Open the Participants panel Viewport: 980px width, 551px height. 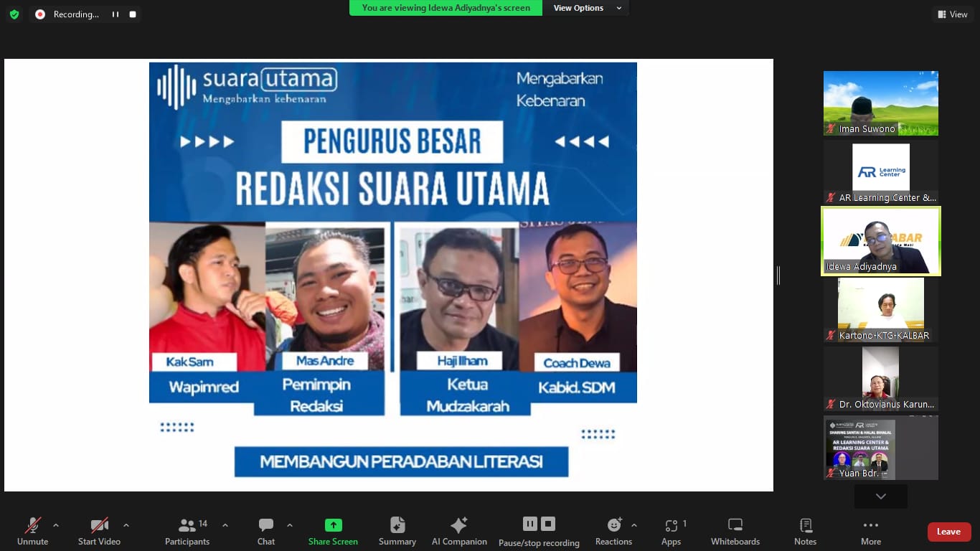tap(187, 532)
